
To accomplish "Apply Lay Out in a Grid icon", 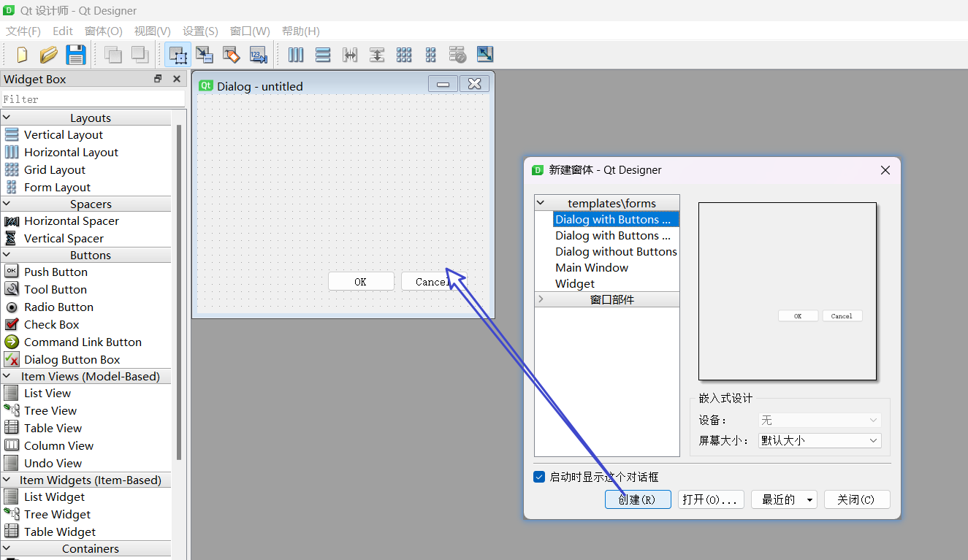I will click(x=404, y=55).
